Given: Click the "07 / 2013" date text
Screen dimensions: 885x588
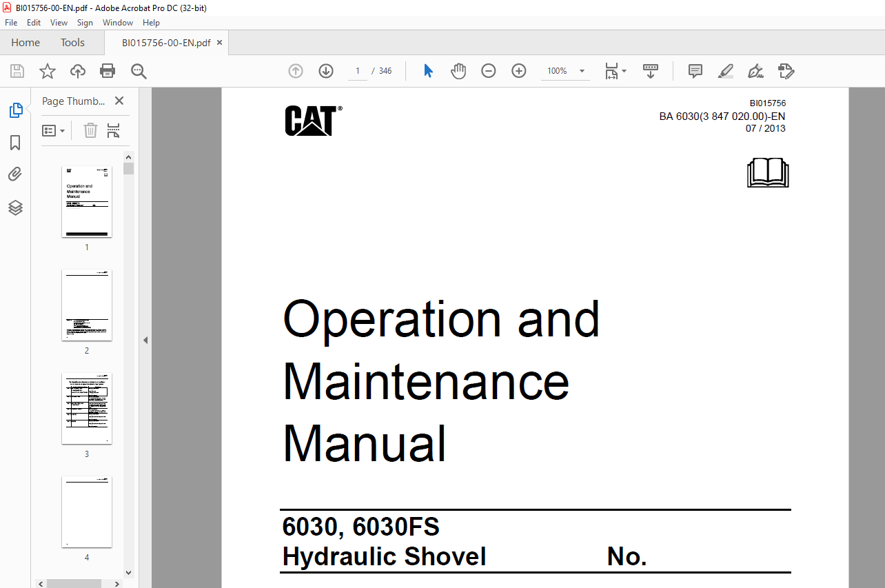Looking at the screenshot, I should click(x=766, y=128).
